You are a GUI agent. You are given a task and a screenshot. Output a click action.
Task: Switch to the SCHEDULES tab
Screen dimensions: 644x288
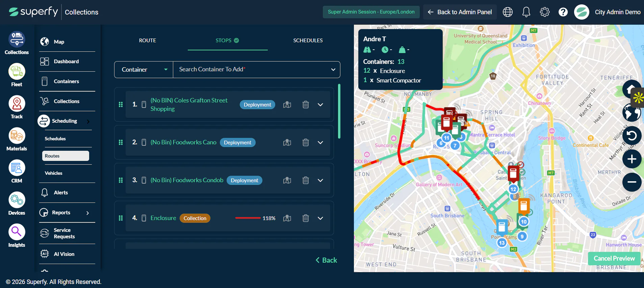pos(308,41)
